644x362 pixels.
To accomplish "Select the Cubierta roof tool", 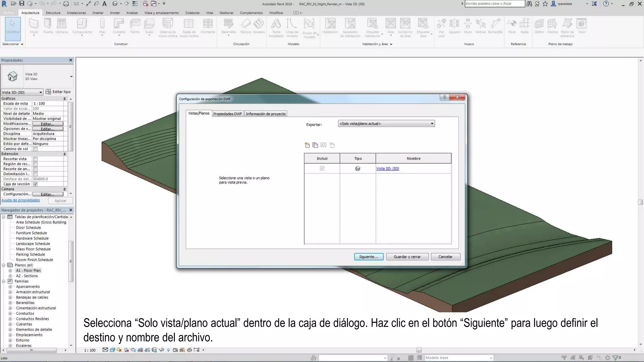I will (x=119, y=26).
